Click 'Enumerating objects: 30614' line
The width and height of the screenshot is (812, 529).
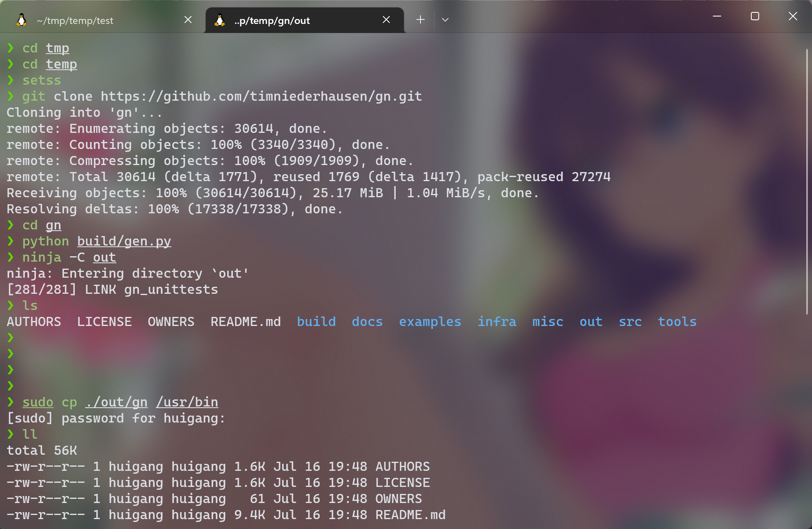click(167, 129)
